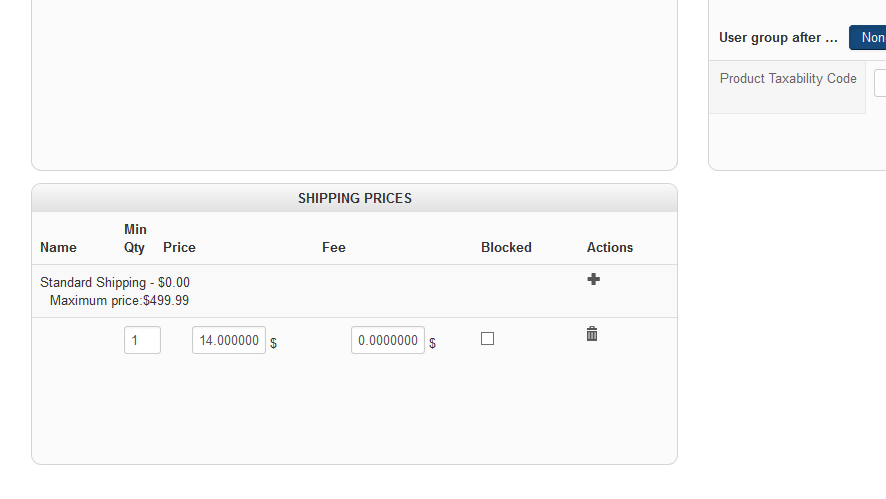The height and width of the screenshot is (499, 886).
Task: Click the User group after label
Action: pyautogui.click(x=778, y=38)
